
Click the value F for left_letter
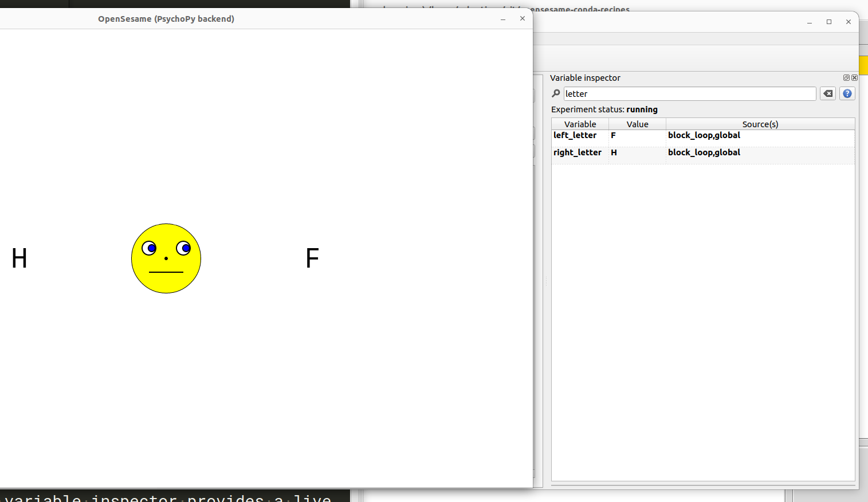click(612, 135)
